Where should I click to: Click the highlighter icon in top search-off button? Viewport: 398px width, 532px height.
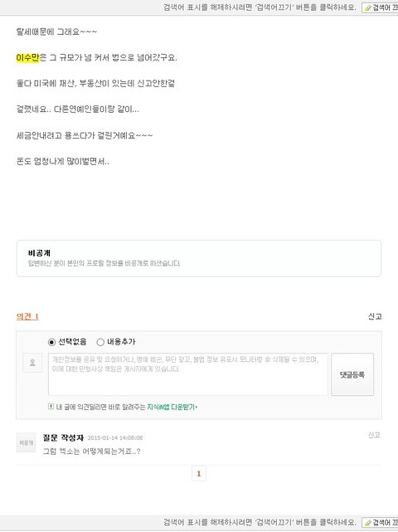pos(368,7)
